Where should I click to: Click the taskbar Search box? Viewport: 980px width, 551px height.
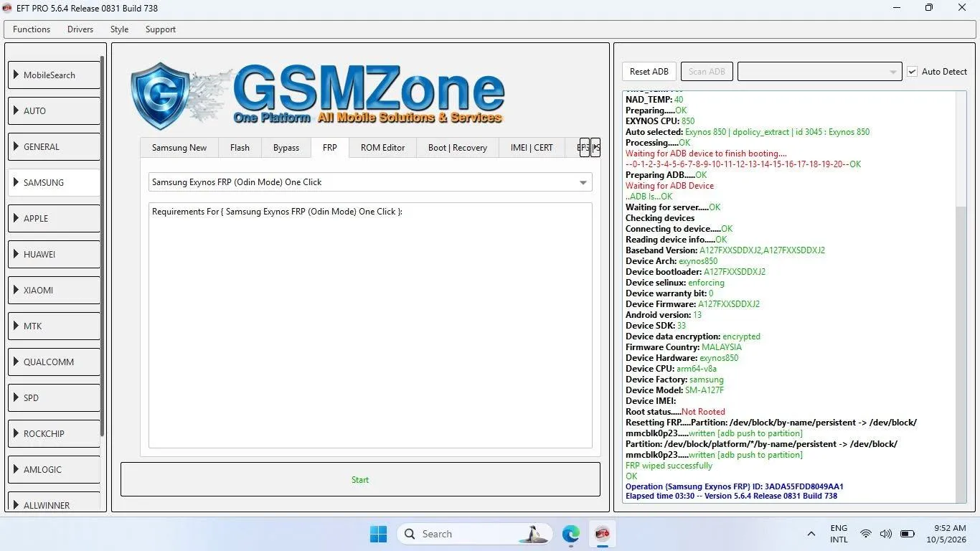coord(474,534)
